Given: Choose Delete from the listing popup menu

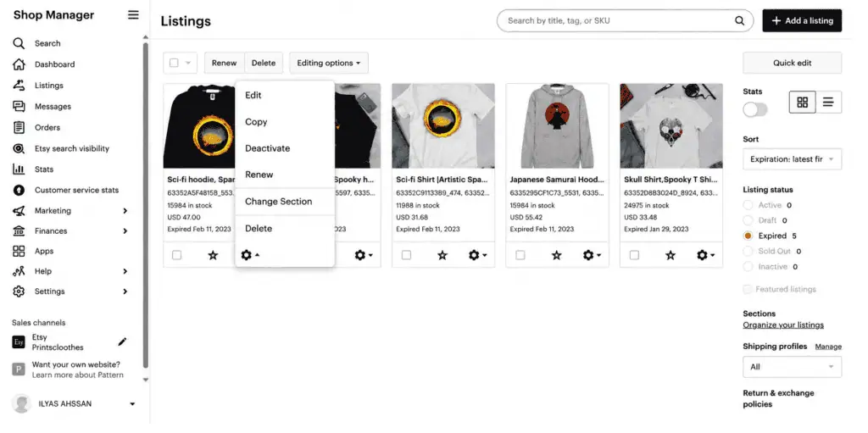Looking at the screenshot, I should (285, 229).
